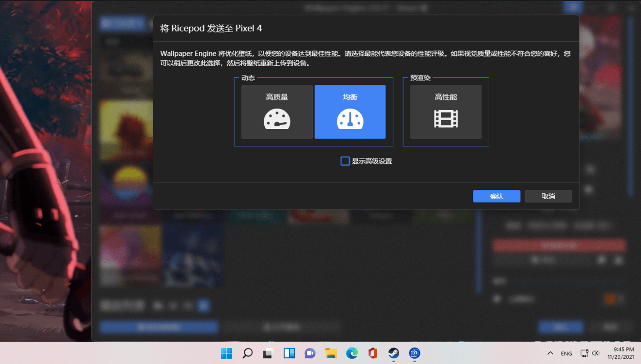Open the Windows Start menu
The image size is (641, 364).
(226, 353)
